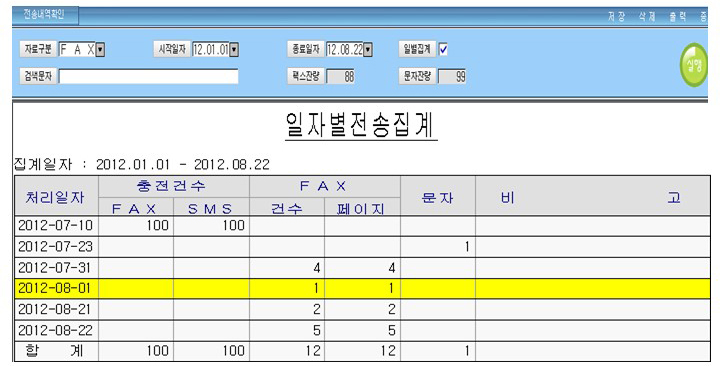This screenshot has height=366, width=720.
Task: Click the 검색문자 text input field
Action: coord(149,76)
